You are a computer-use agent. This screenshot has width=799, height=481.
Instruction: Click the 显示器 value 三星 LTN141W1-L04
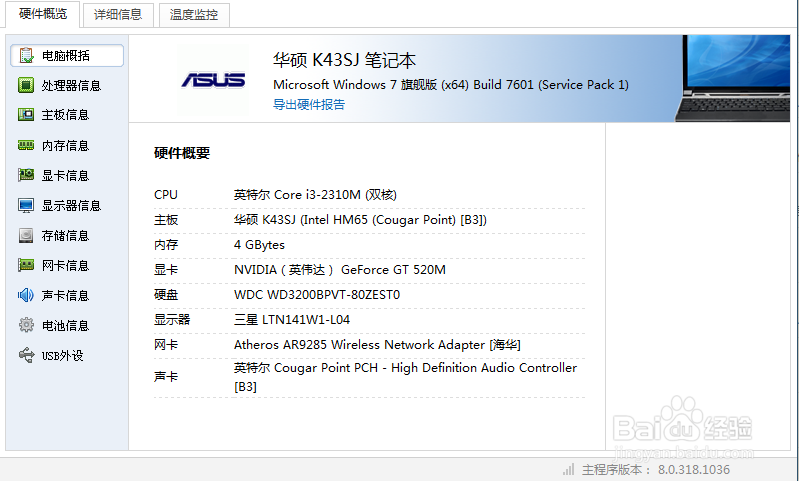click(292, 319)
